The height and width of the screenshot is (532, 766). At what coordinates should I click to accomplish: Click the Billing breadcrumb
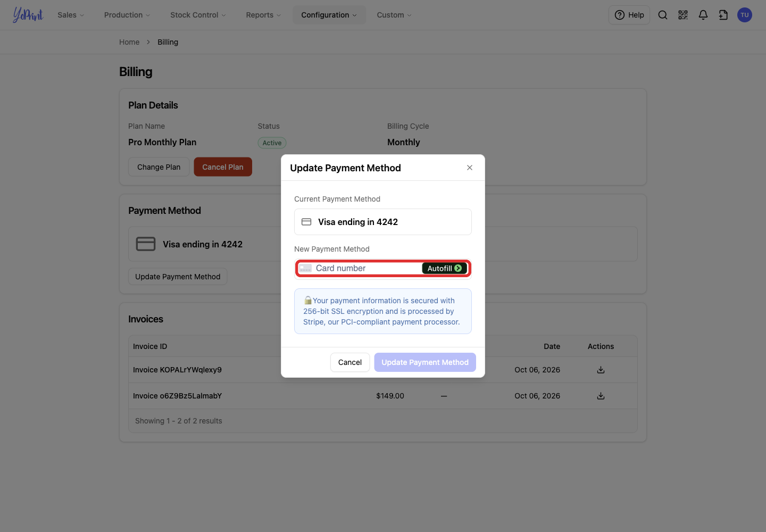coord(168,42)
